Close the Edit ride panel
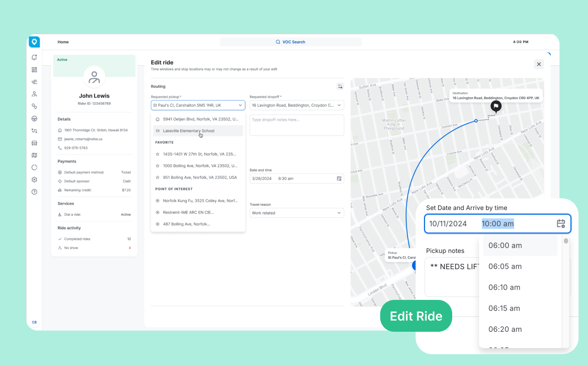Viewport: 588px width, 366px height. point(539,64)
